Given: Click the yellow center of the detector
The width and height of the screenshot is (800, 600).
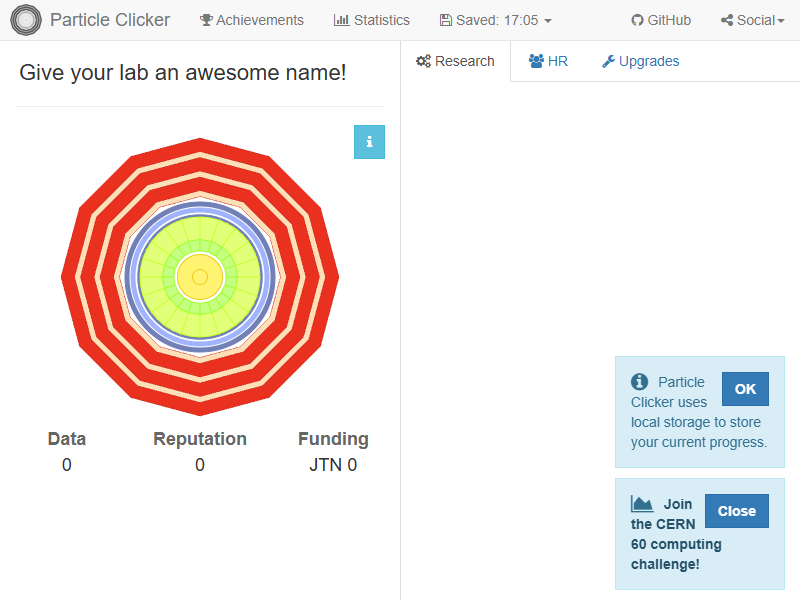Looking at the screenshot, I should [x=200, y=276].
